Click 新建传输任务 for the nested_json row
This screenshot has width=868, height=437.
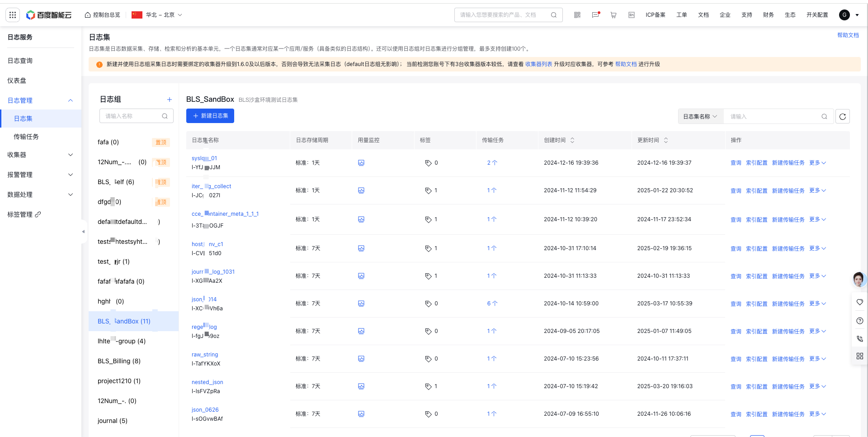[x=788, y=387]
